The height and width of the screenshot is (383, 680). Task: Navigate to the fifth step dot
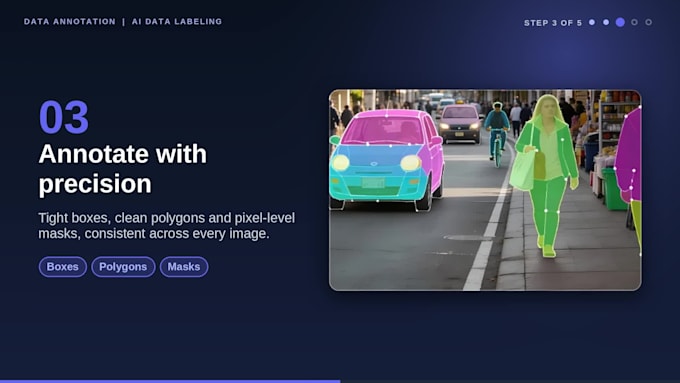coord(648,22)
